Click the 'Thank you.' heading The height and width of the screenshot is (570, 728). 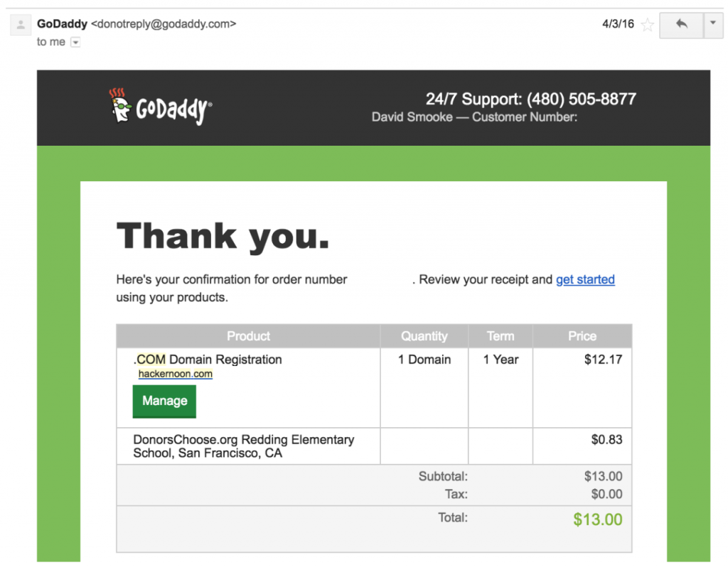(x=223, y=237)
